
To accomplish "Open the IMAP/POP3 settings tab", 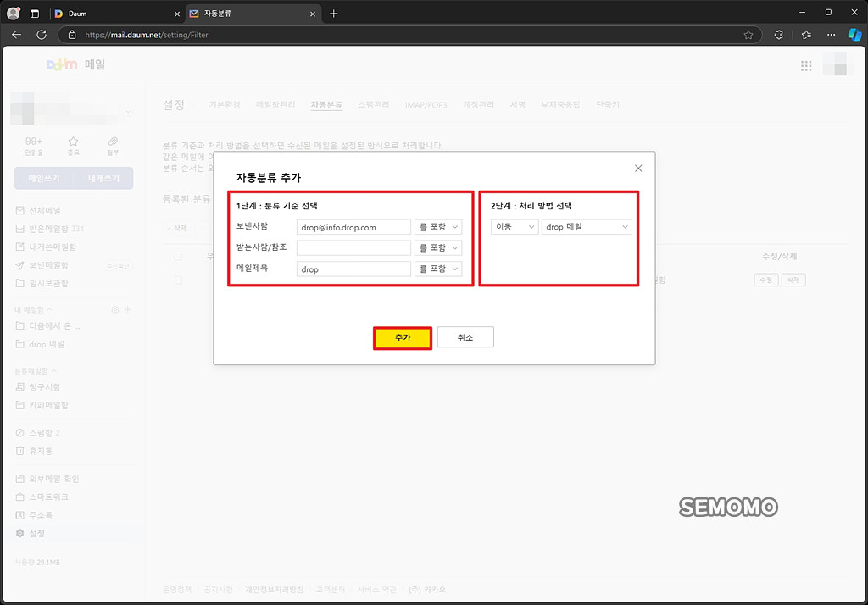I will tap(426, 104).
